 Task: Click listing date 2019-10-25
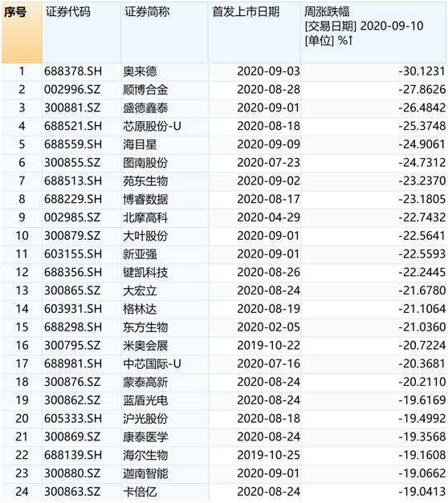click(268, 455)
